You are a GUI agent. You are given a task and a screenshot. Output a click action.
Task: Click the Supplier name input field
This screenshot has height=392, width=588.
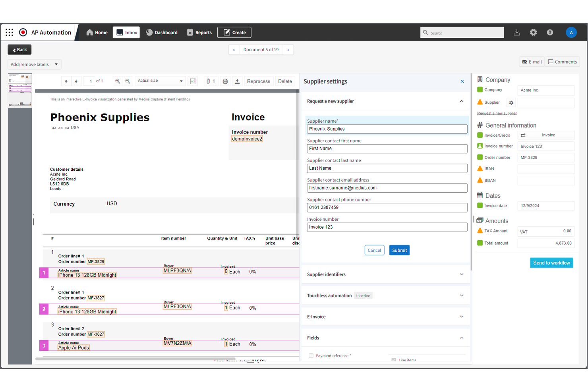(387, 129)
